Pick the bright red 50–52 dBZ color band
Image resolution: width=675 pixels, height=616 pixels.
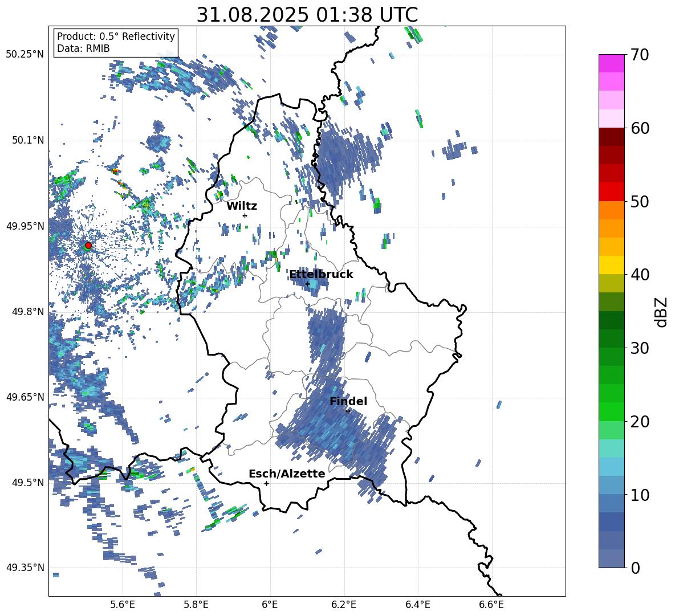click(612, 192)
